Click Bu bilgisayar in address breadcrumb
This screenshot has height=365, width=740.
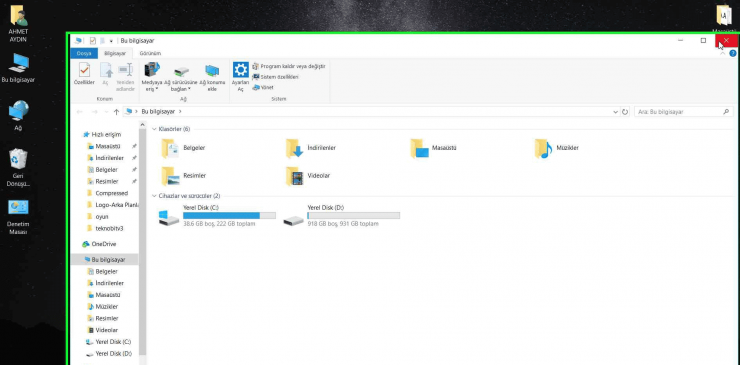[x=158, y=112]
